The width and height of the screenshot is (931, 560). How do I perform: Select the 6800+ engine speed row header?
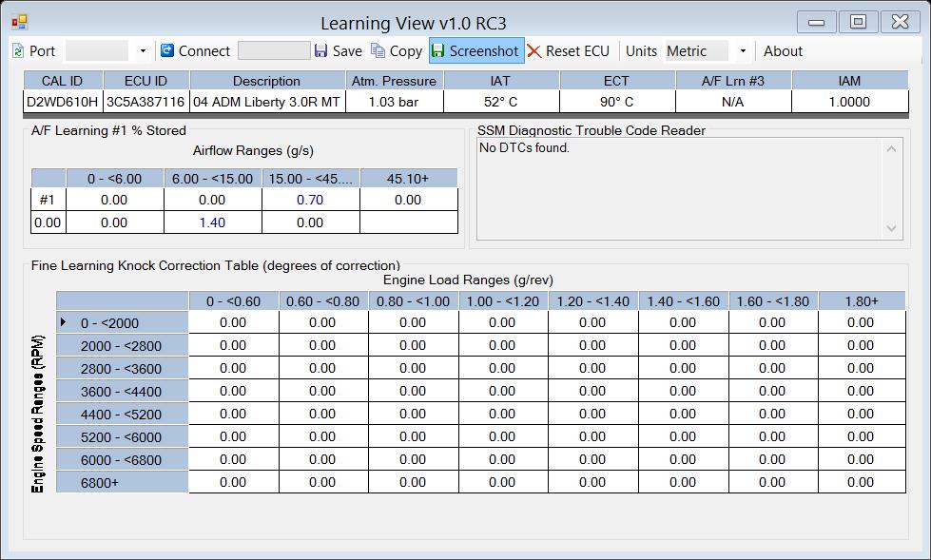point(123,482)
